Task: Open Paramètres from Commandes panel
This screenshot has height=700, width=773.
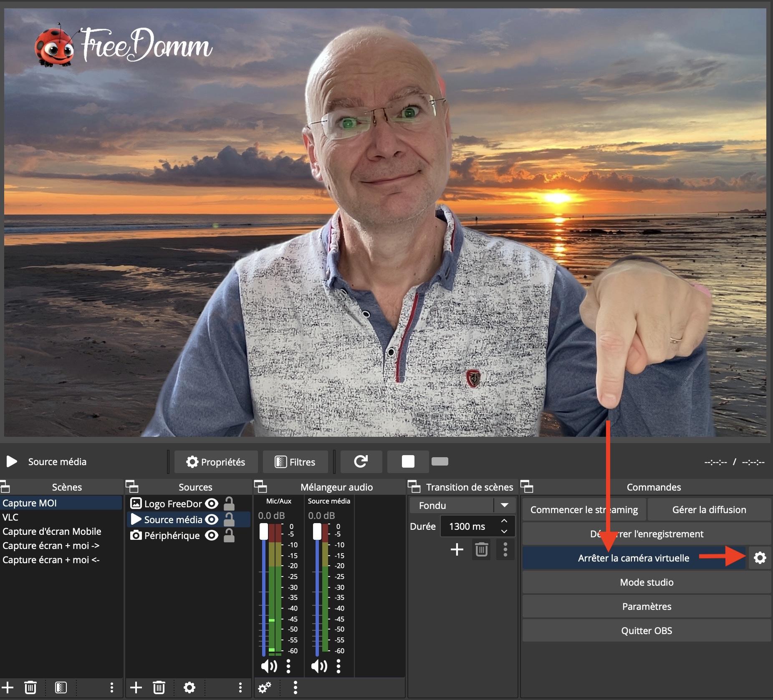Action: (x=646, y=607)
